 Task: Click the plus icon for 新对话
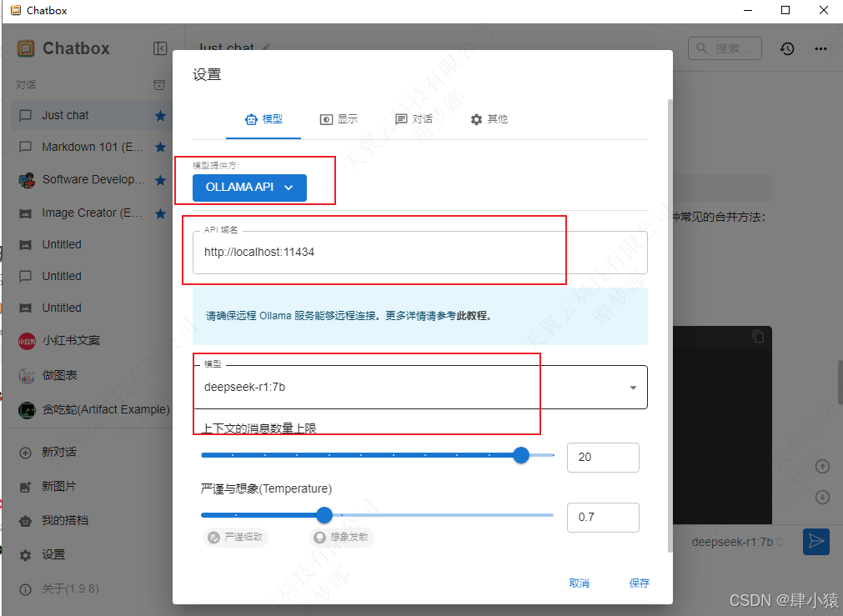[x=25, y=453]
